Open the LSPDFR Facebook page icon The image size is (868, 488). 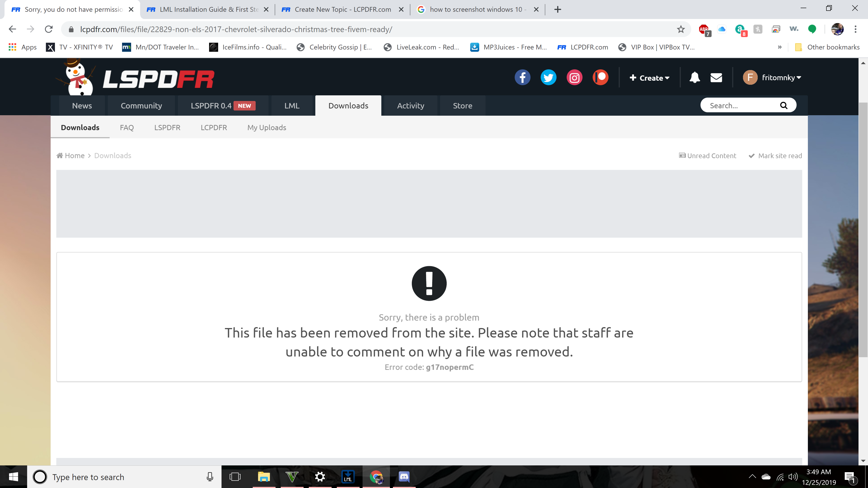pyautogui.click(x=522, y=77)
